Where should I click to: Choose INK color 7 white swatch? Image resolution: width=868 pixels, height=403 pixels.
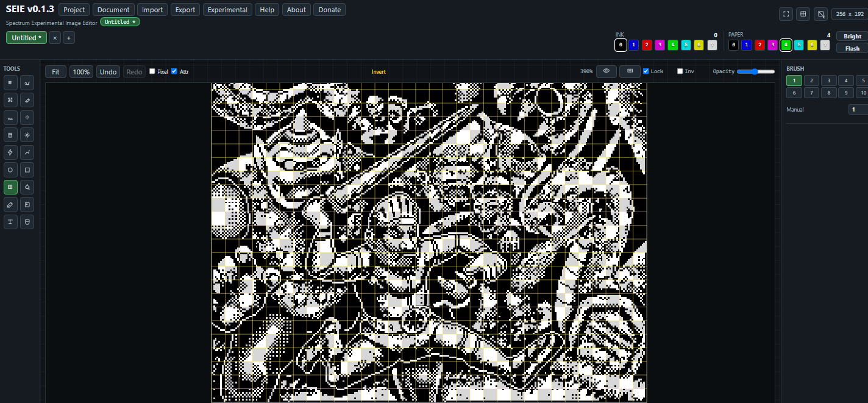click(711, 45)
